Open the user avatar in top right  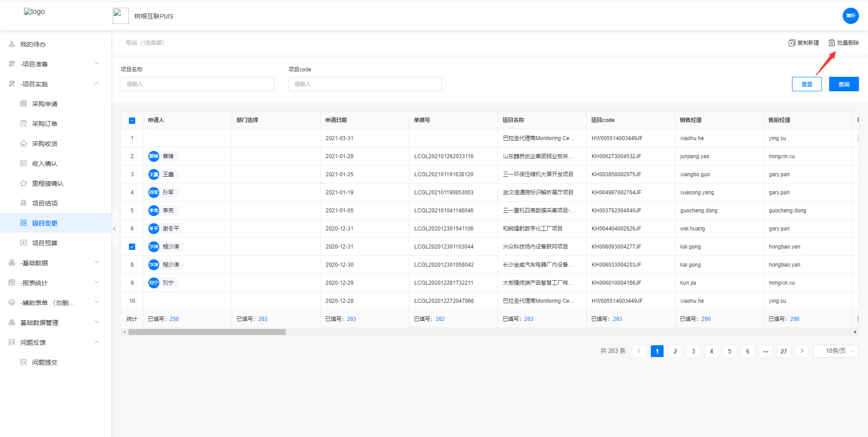point(851,16)
